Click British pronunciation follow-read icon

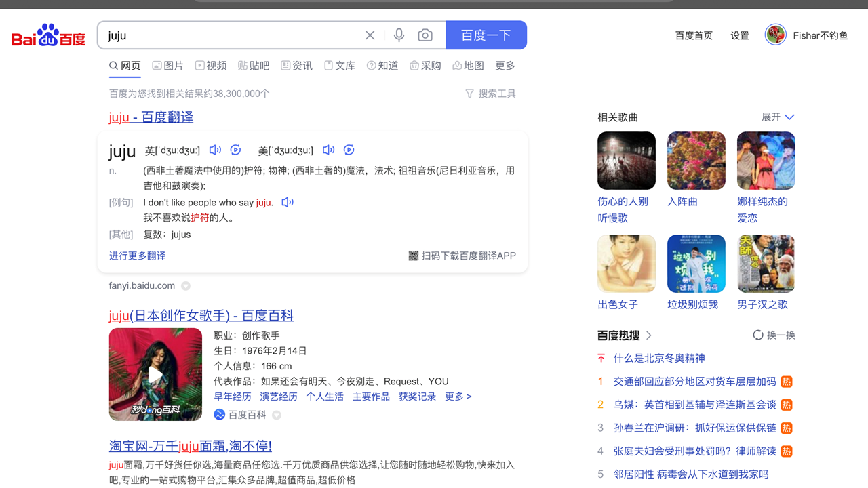[x=235, y=150]
